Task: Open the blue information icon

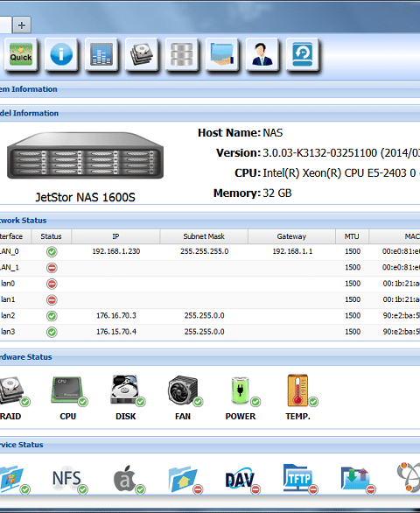Action: (61, 54)
